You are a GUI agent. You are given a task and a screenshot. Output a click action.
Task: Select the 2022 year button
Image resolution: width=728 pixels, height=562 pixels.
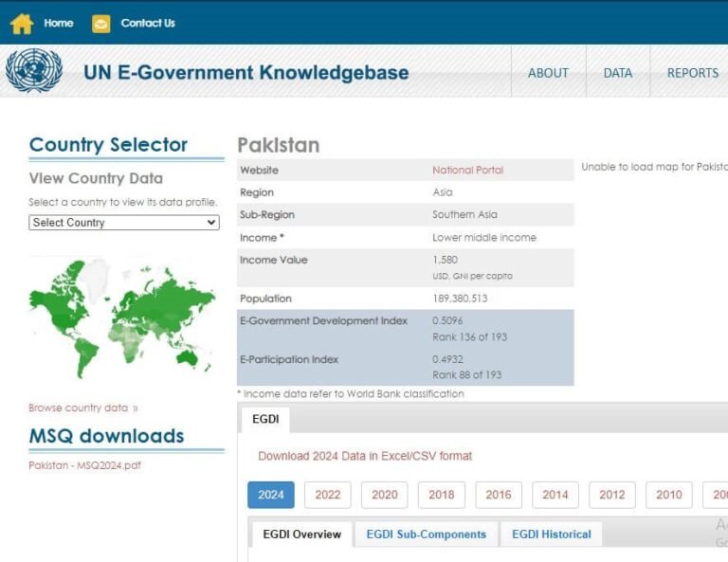tap(328, 495)
